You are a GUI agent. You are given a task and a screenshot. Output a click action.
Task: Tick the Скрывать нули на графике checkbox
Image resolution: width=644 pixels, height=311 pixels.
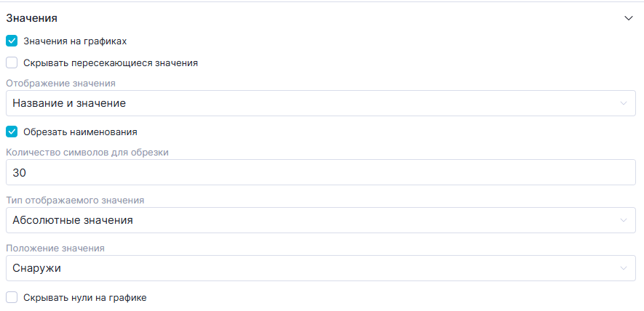[12, 297]
